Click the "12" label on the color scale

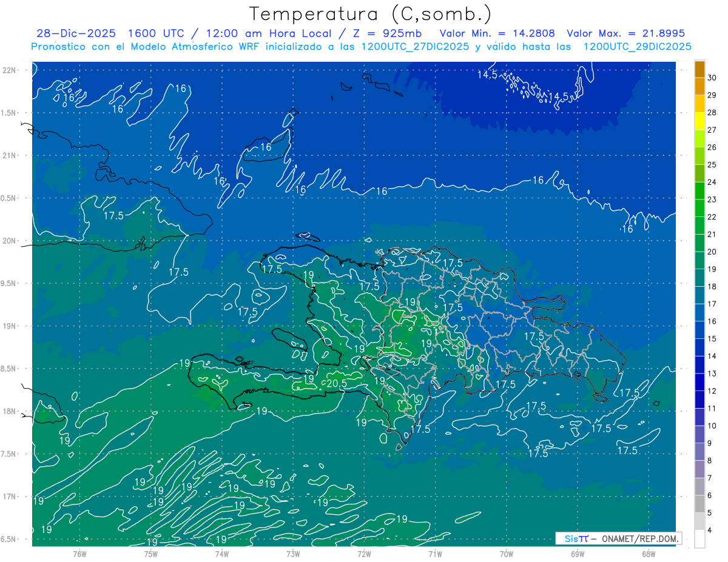pos(713,391)
